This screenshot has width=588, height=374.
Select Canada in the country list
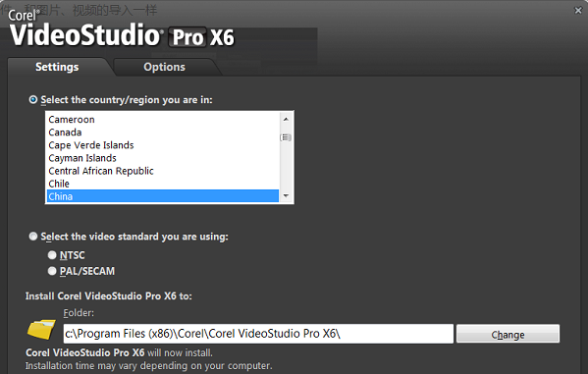[163, 133]
